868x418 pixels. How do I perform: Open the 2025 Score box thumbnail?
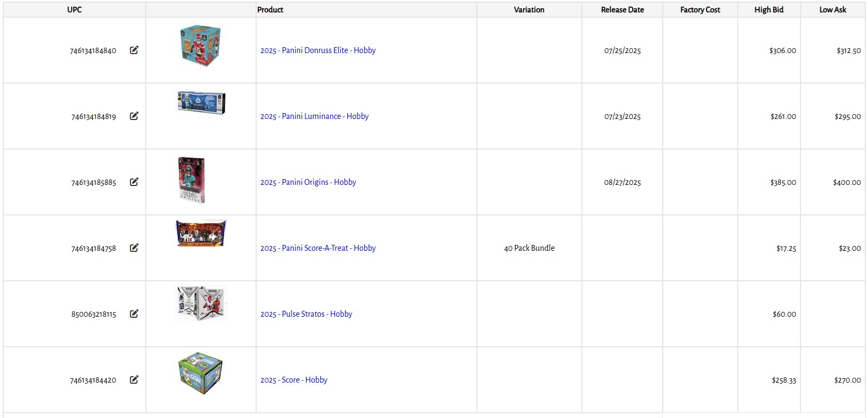[x=200, y=374]
